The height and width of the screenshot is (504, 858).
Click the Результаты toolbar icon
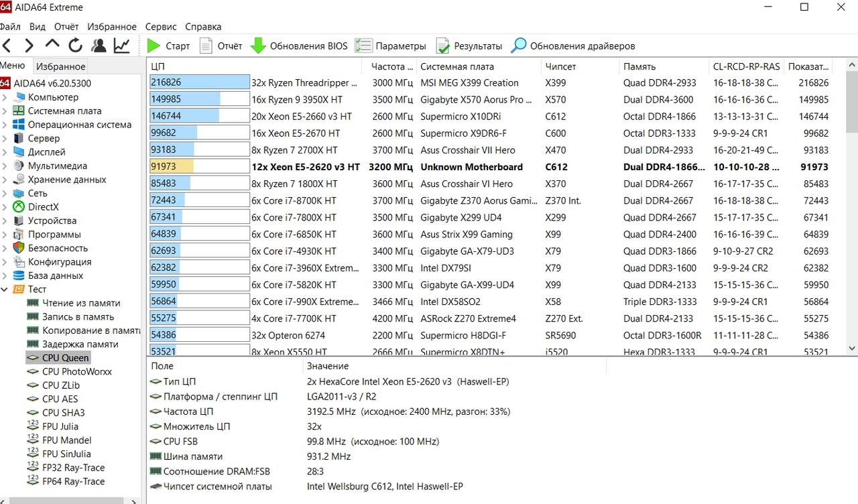(x=442, y=46)
